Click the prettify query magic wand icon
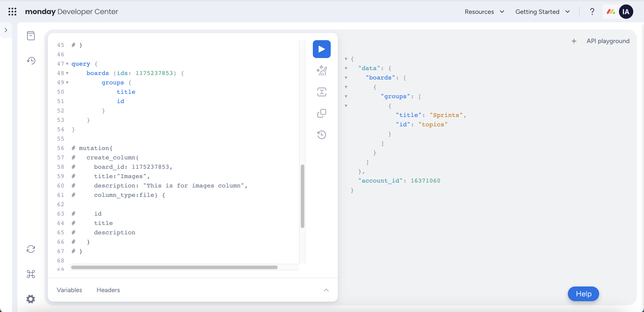 (x=322, y=70)
